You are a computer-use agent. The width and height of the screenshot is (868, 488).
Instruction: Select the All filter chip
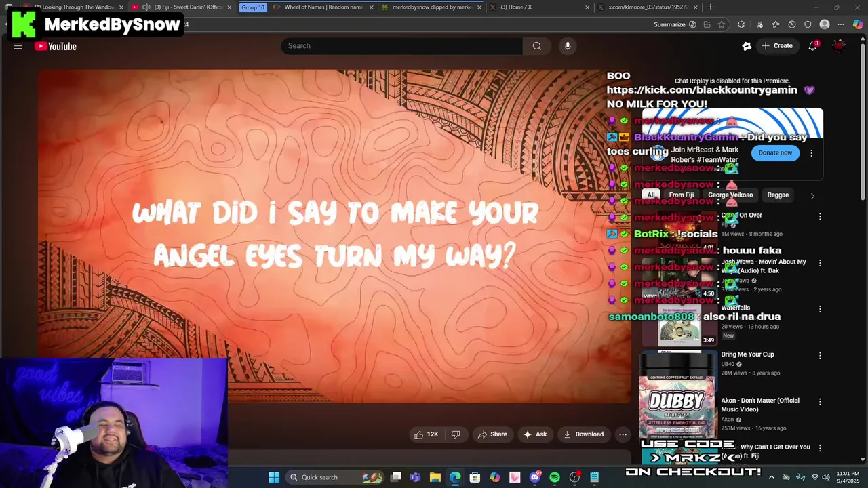[x=651, y=195]
